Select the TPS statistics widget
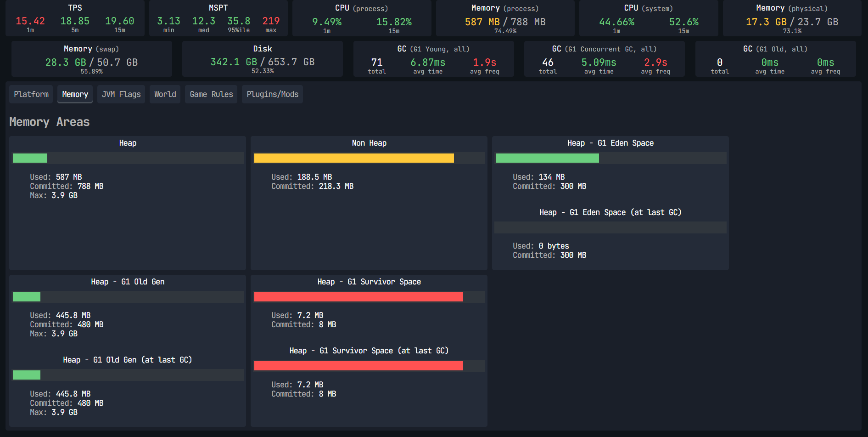Viewport: 868px width, 437px height. (x=75, y=18)
